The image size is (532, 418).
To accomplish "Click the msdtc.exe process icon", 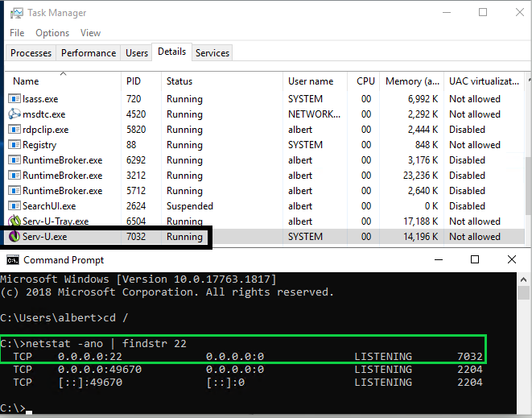I will 14,114.
